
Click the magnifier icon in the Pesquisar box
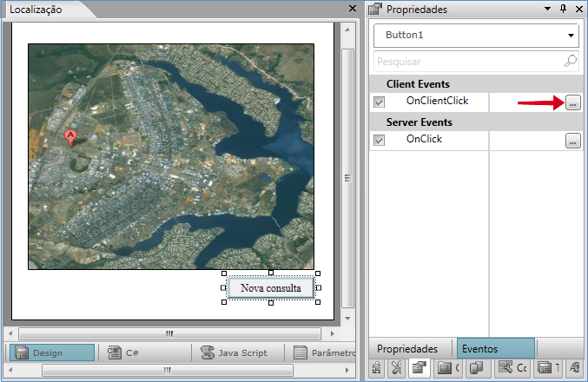coord(570,62)
